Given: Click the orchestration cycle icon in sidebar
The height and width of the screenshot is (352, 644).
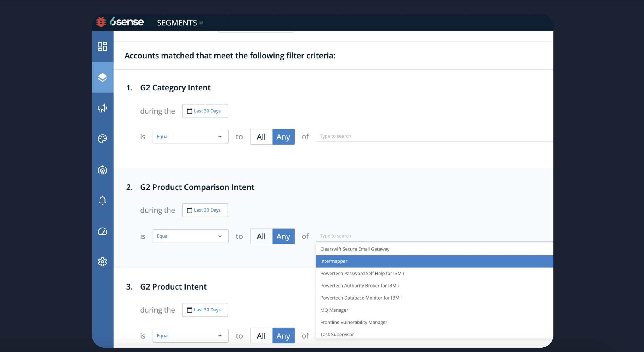Looking at the screenshot, I should tap(102, 170).
